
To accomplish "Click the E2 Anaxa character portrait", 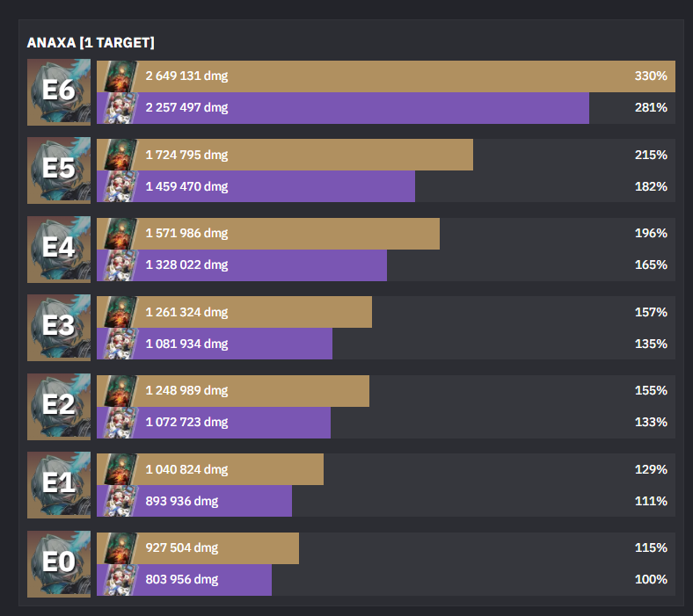I will [x=59, y=407].
